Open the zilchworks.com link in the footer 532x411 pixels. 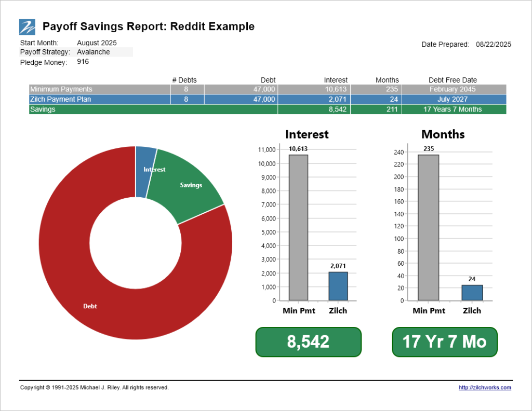[485, 388]
